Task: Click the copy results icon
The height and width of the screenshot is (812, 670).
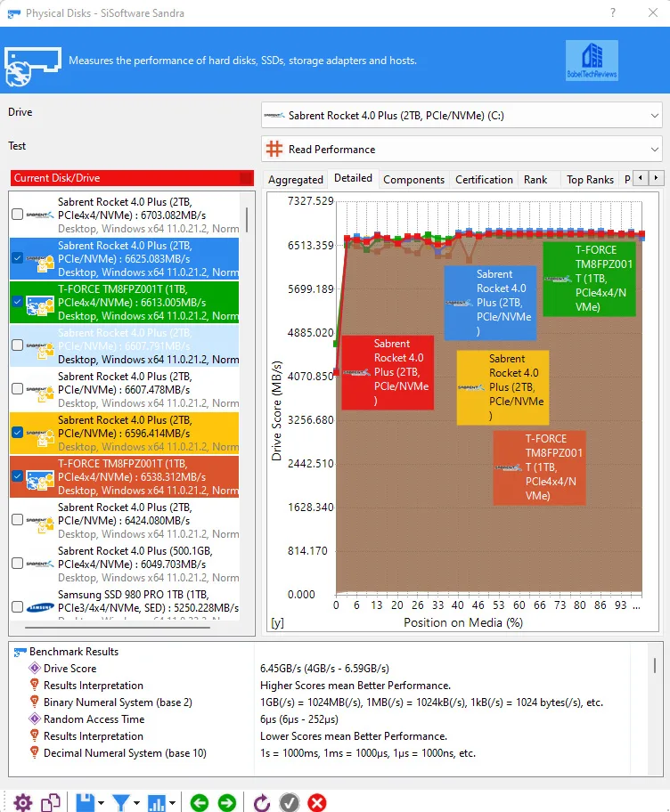Action: pyautogui.click(x=51, y=803)
